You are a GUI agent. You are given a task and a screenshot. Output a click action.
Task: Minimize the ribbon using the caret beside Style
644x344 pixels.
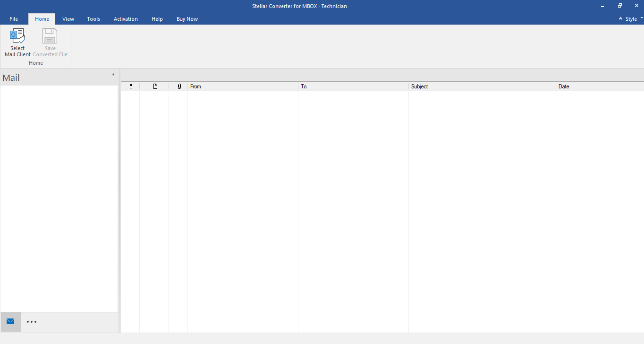pos(620,19)
